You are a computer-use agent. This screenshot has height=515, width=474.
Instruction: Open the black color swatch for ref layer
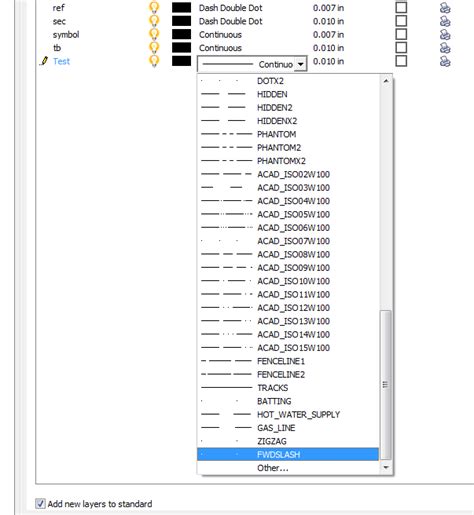pos(181,8)
